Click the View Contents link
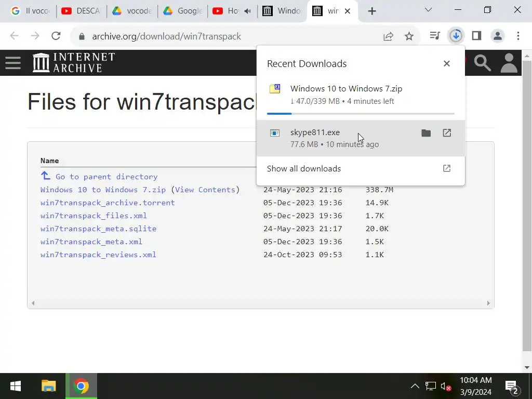The width and height of the screenshot is (532, 399). coord(205,190)
